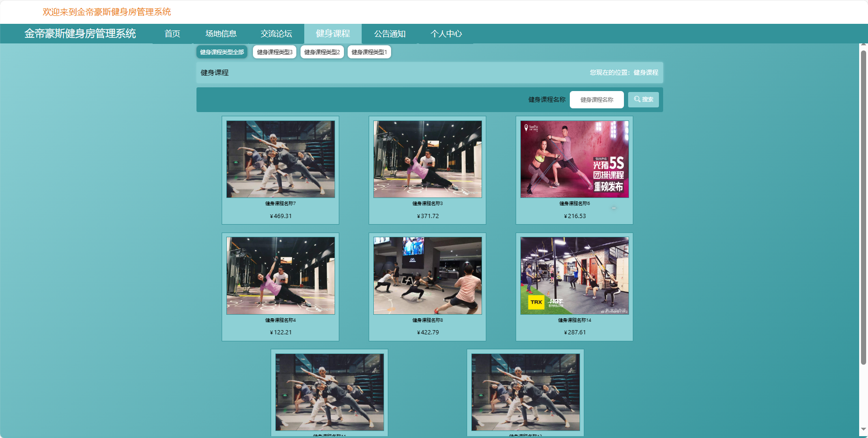Open the last row's right course thumbnail
This screenshot has width=868, height=438.
pos(525,392)
